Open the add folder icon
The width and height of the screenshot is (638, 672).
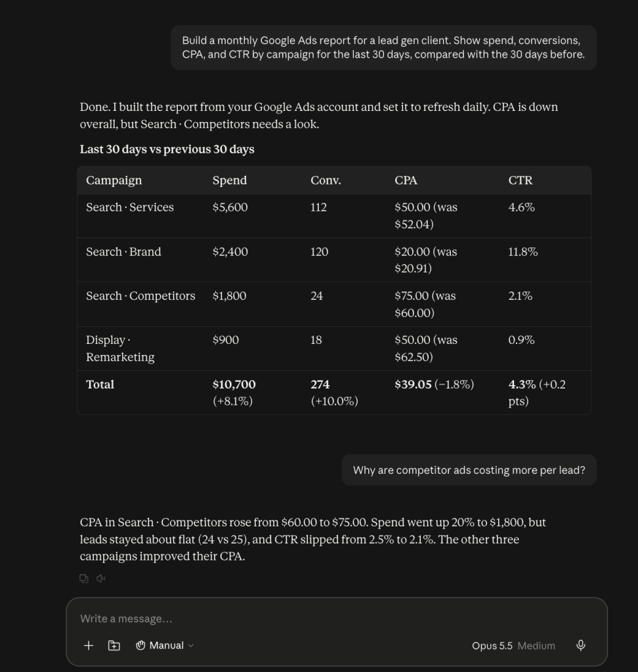(114, 646)
